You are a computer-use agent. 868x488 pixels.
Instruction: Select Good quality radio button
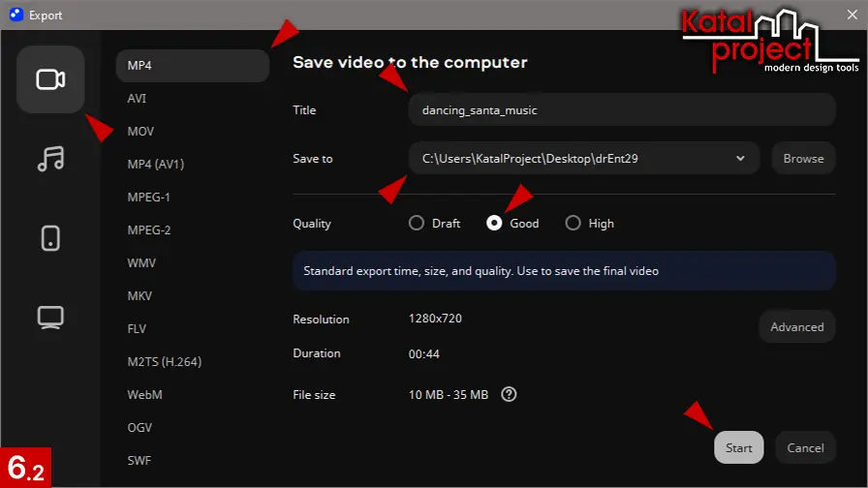495,224
